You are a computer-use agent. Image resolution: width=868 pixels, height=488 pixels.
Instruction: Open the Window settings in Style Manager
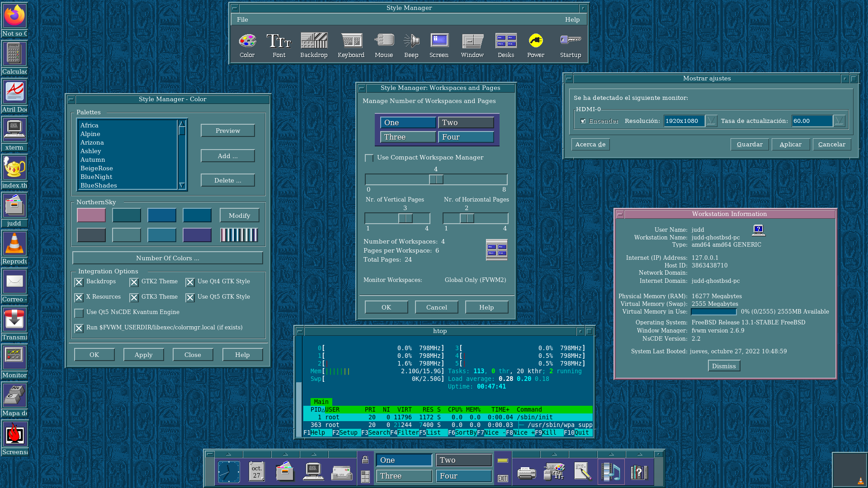click(x=472, y=45)
